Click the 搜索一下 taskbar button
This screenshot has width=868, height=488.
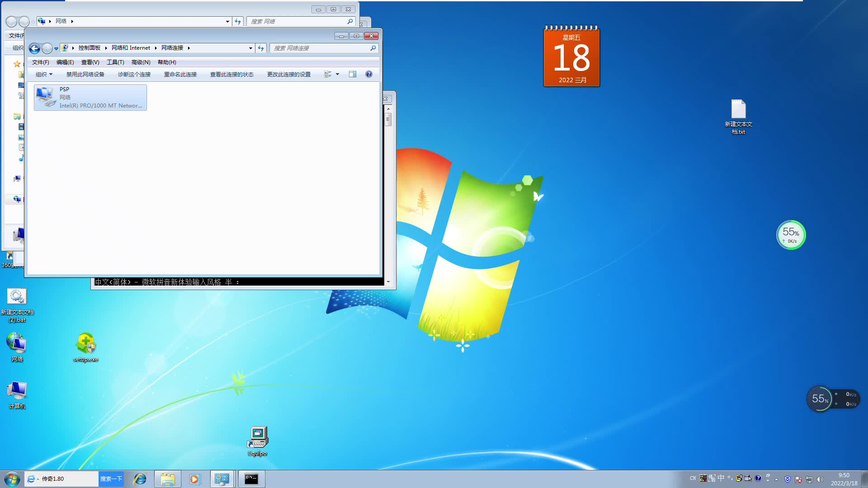tap(111, 479)
